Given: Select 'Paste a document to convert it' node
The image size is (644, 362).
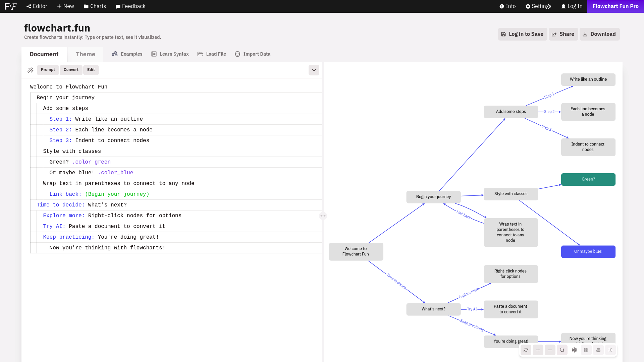Looking at the screenshot, I should tap(511, 309).
